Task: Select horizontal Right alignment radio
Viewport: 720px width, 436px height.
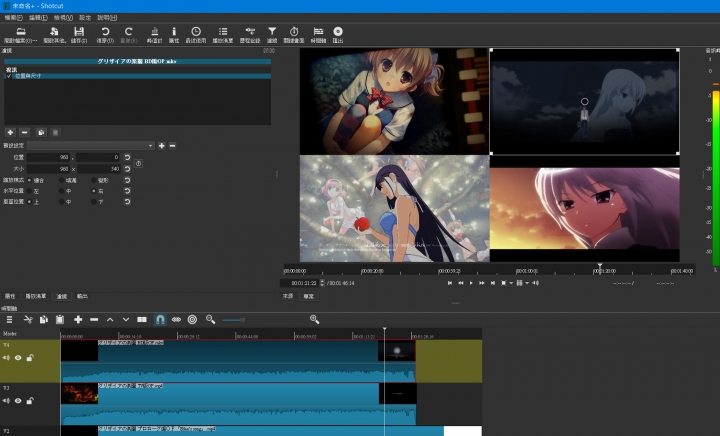Action: 94,191
